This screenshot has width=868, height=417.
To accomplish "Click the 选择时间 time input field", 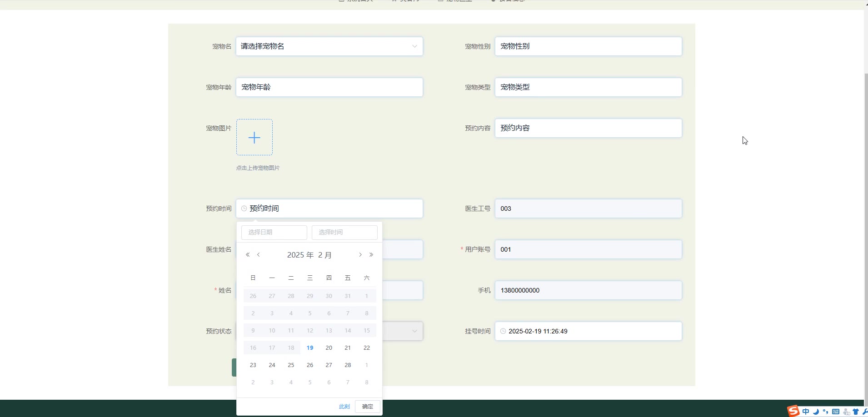I will click(344, 232).
